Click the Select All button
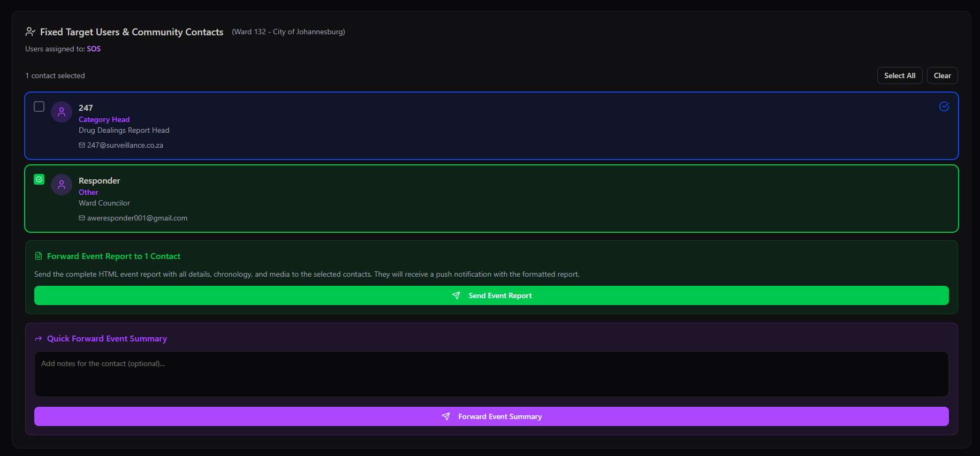980x456 pixels. pos(900,75)
